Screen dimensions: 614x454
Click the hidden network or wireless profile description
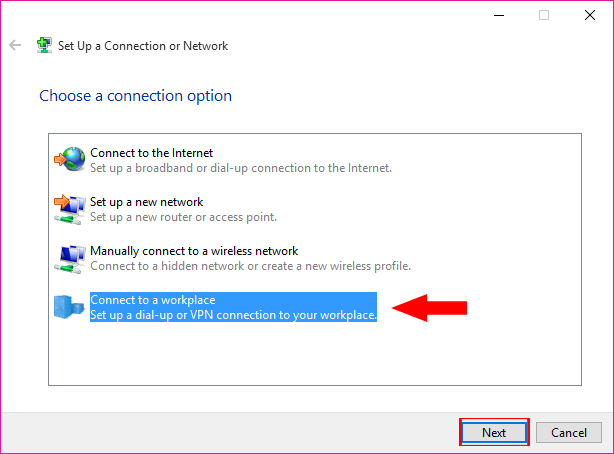250,265
